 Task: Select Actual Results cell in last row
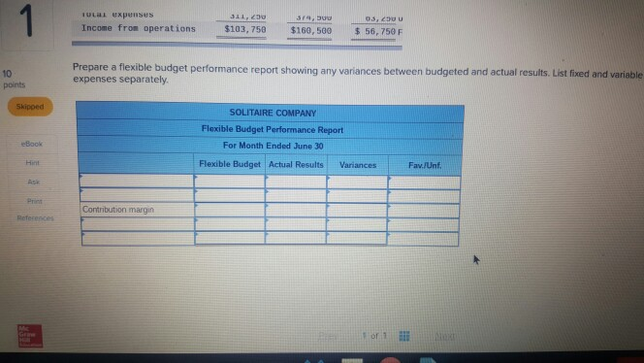click(296, 238)
